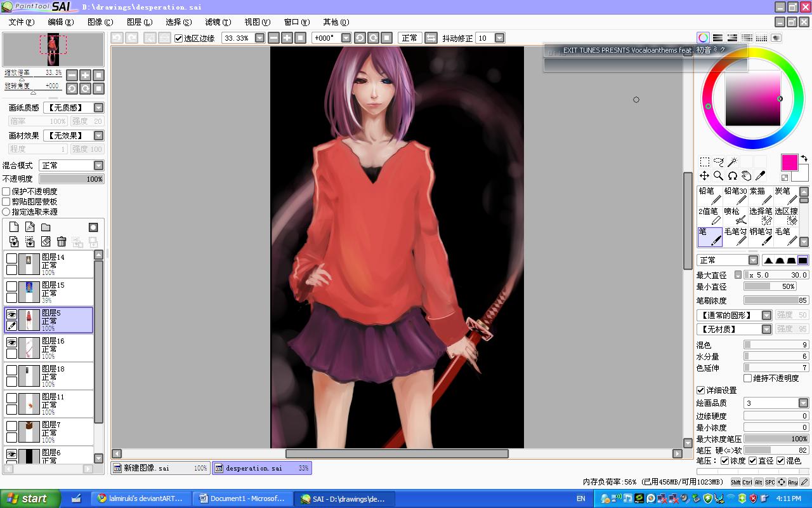Image resolution: width=812 pixels, height=508 pixels.
Task: Choose the 选区擦 selection eraser
Action: point(786,217)
